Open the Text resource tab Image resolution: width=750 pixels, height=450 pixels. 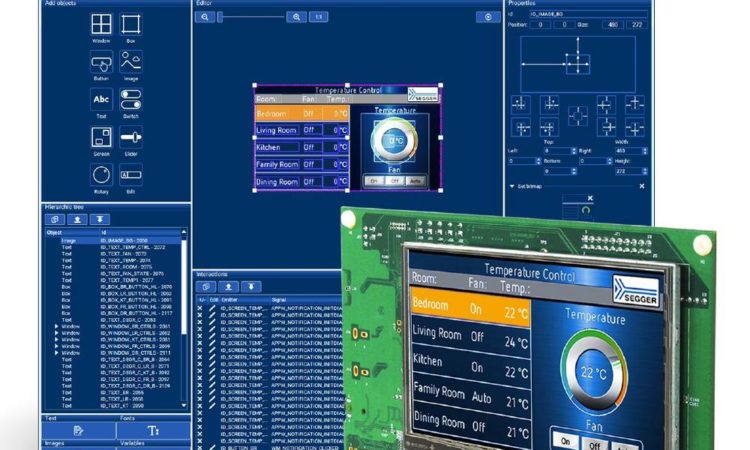point(79,430)
